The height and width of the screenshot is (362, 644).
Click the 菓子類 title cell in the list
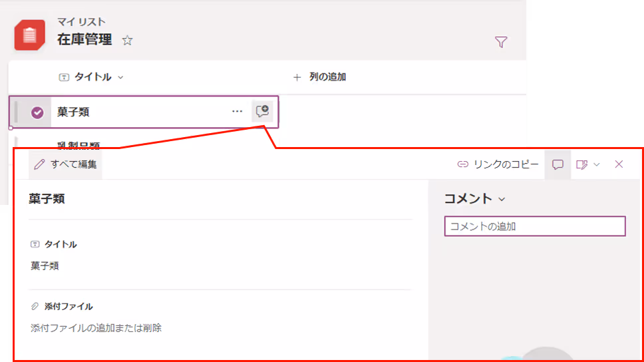tap(73, 112)
